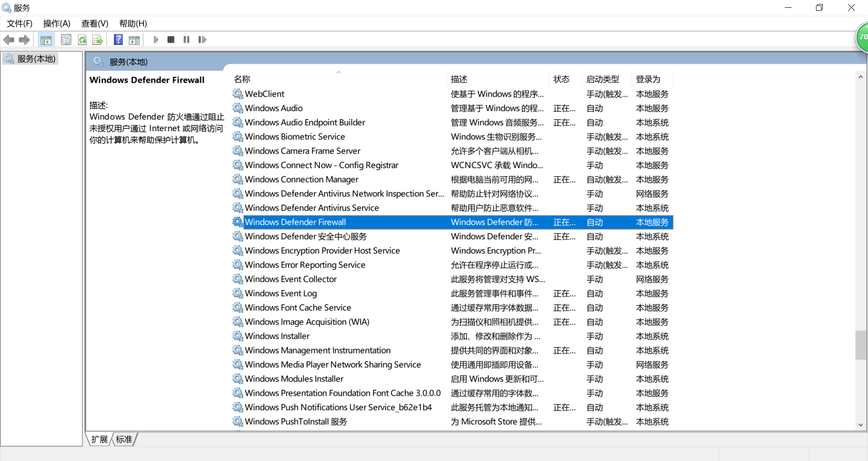Click the gear icon beside Windows Modules Installer

click(x=238, y=379)
